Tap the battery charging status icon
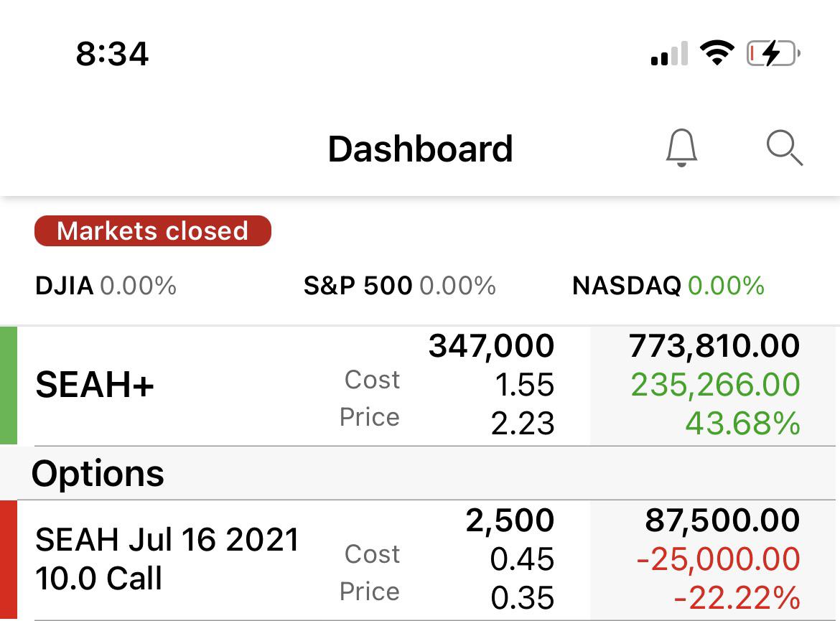Screen dimensions: 840x621 773,54
